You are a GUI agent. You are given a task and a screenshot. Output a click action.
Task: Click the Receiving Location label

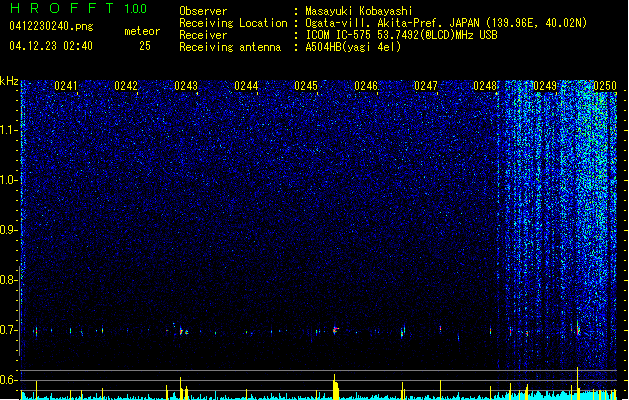[x=233, y=23]
